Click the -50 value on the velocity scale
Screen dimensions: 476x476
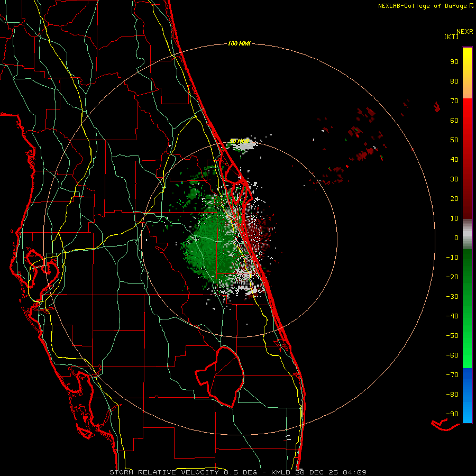[x=452, y=336]
